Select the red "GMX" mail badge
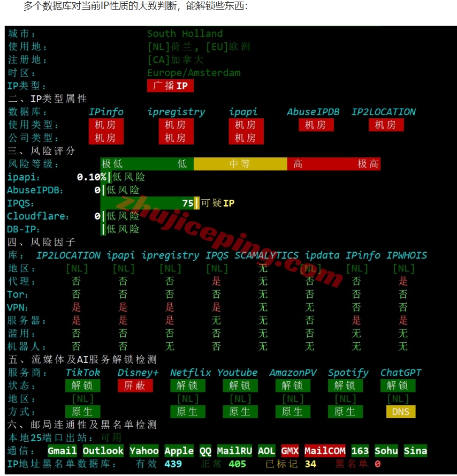This screenshot has height=476, width=457. click(x=290, y=451)
